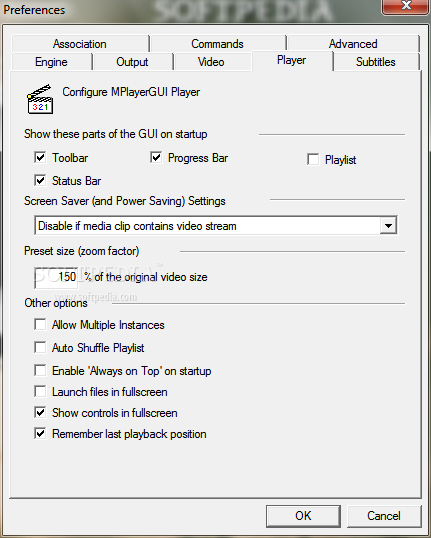
Task: Open the screen saver settings dropdown arrow
Action: pos(388,226)
